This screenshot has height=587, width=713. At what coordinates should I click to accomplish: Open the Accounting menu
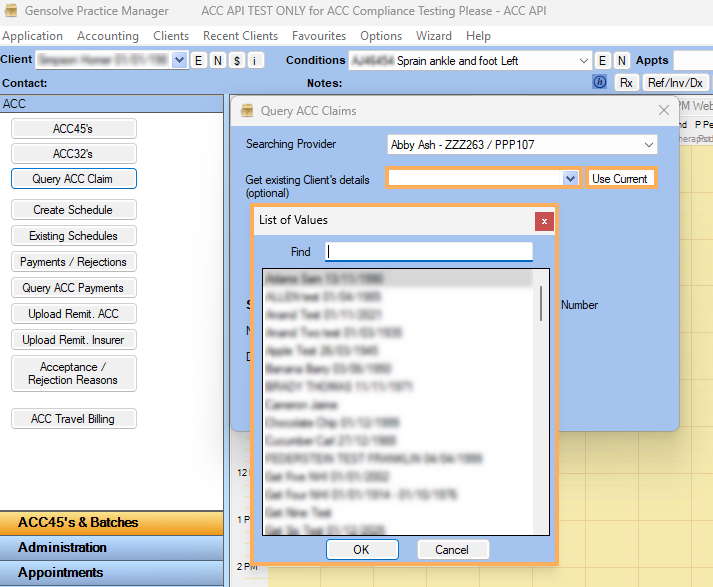108,36
